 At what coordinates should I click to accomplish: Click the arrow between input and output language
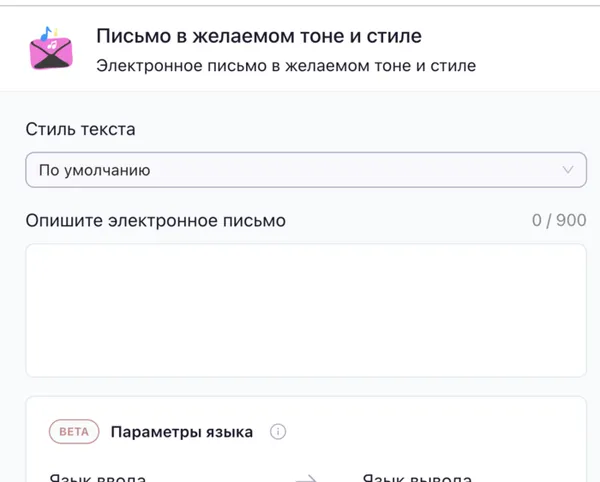306,478
